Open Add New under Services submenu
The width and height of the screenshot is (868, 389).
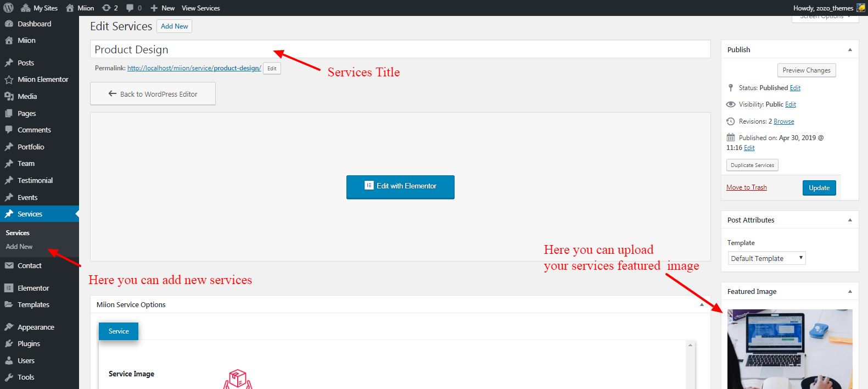tap(19, 247)
